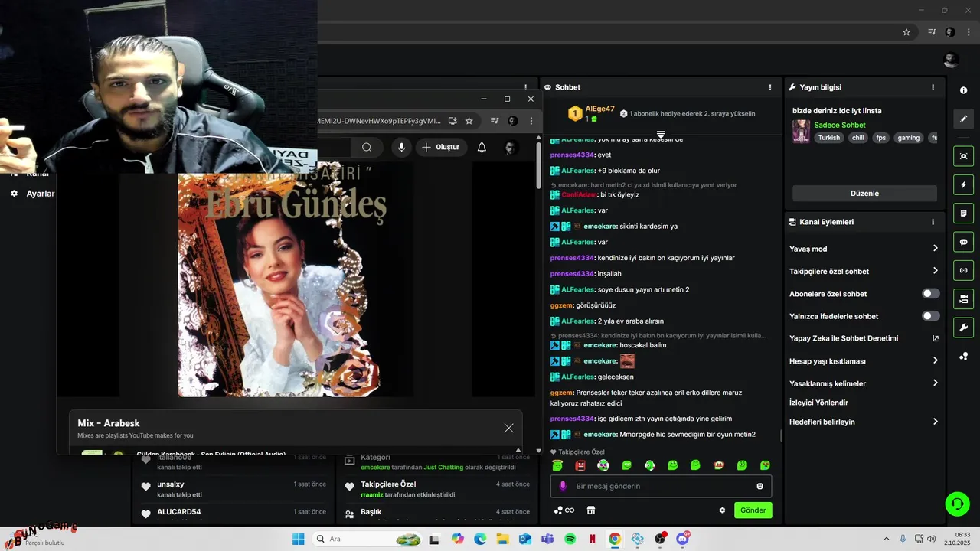Open YouTube notifications bell

[482, 148]
